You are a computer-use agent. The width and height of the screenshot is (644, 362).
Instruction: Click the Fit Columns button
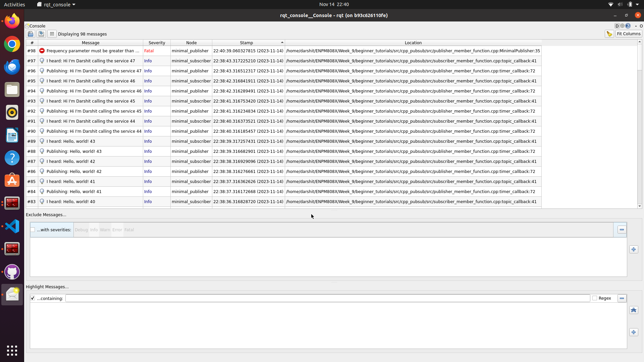(628, 34)
